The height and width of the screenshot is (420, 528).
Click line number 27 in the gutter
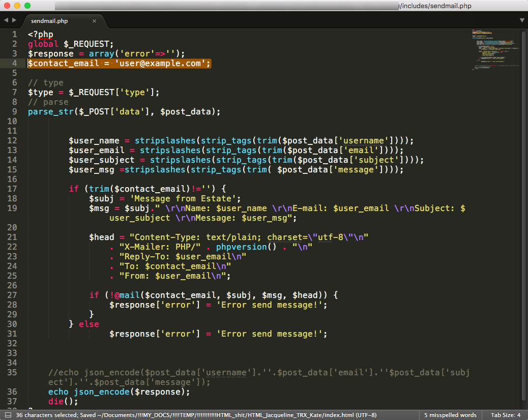(x=12, y=295)
